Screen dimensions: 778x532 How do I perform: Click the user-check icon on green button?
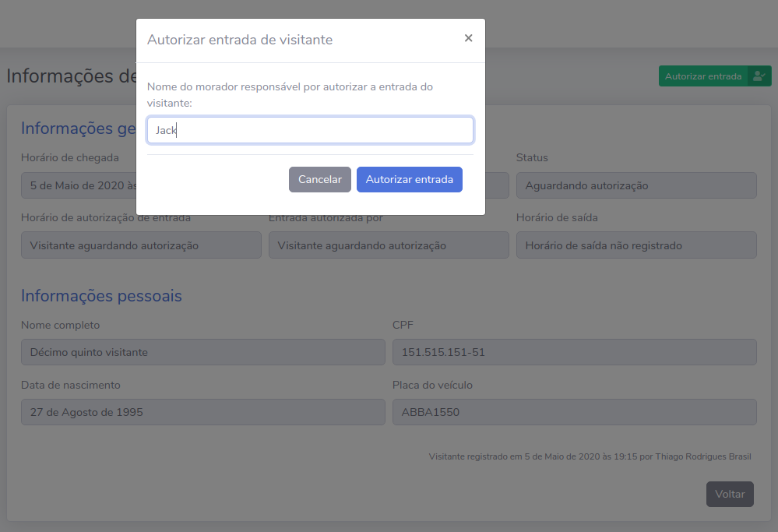tap(759, 76)
